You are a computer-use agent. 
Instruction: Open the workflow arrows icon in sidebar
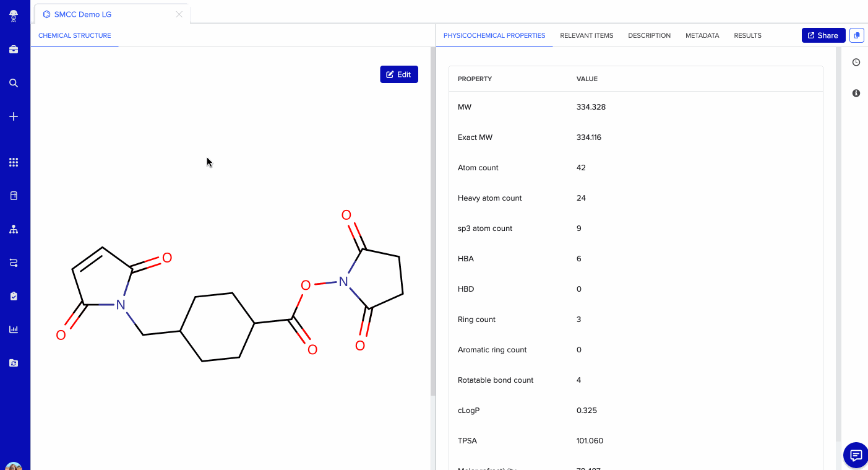[14, 263]
